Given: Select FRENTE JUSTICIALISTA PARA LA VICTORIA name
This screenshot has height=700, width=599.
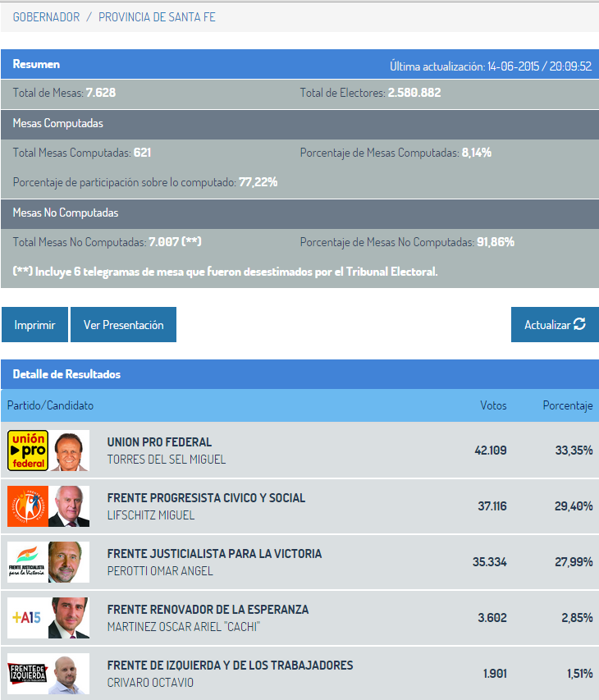Looking at the screenshot, I should click(x=214, y=554).
